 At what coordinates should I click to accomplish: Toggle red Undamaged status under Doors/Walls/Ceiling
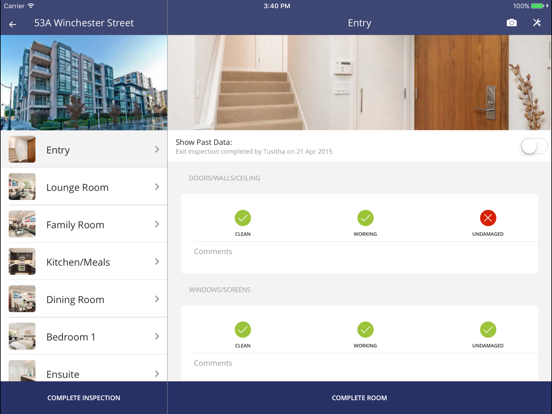pos(488,218)
